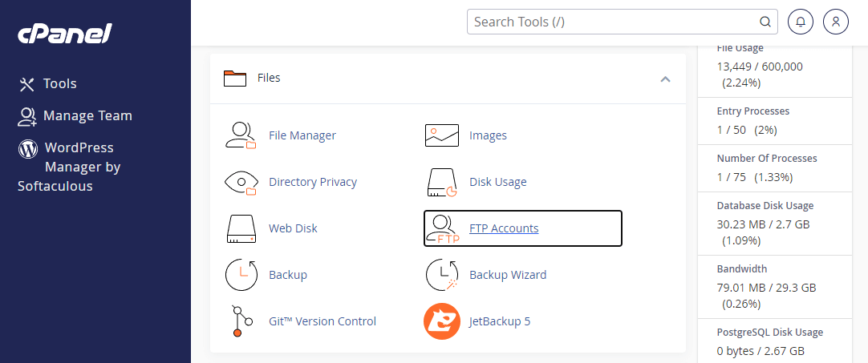868x363 pixels.
Task: Click the Images picture icon
Action: (442, 135)
